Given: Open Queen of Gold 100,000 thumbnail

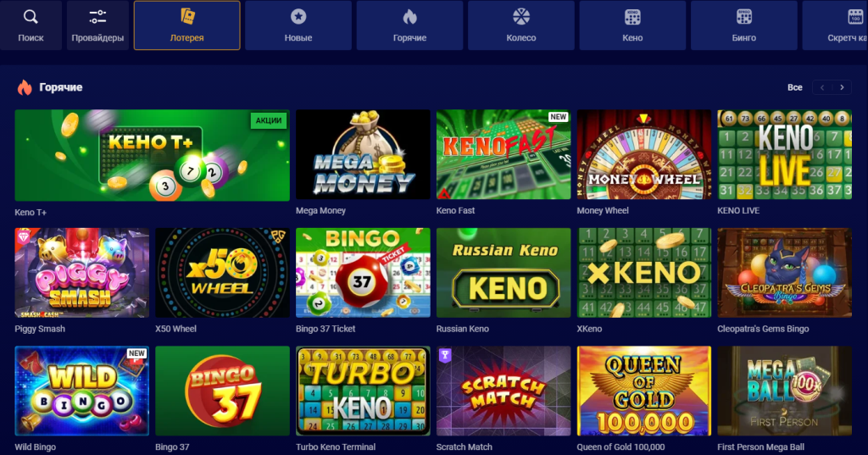Looking at the screenshot, I should [x=644, y=391].
